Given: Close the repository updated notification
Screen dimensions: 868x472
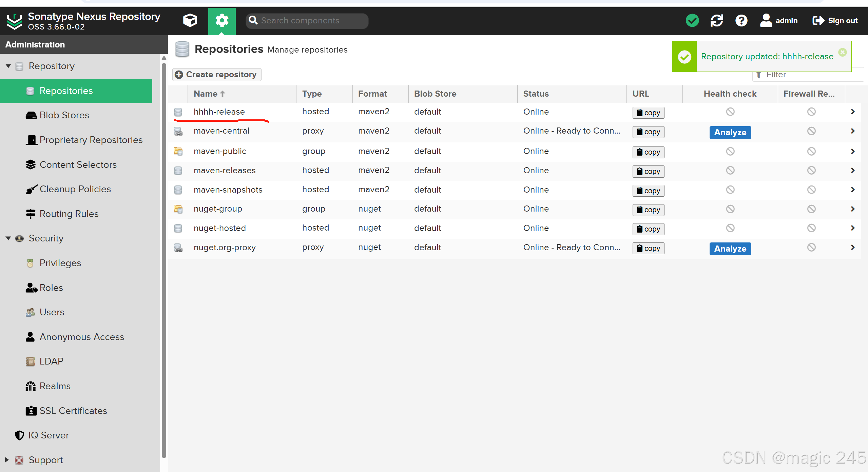Looking at the screenshot, I should tap(842, 52).
